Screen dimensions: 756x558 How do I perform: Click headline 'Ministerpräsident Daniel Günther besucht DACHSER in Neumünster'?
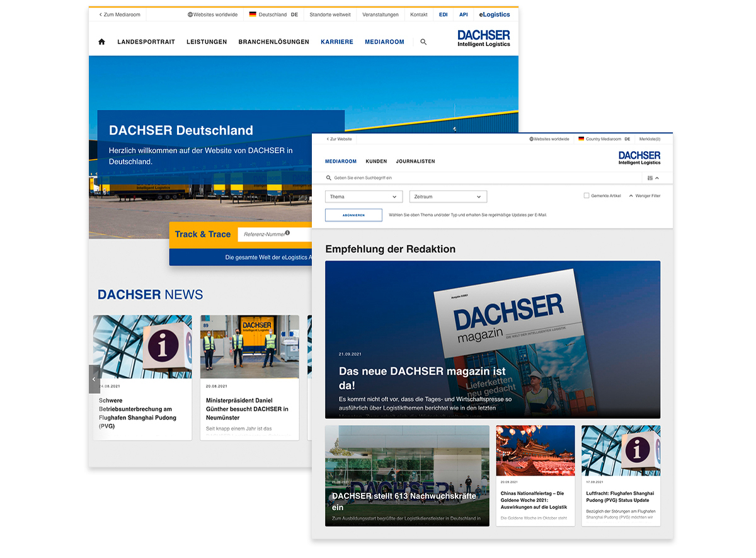click(247, 409)
